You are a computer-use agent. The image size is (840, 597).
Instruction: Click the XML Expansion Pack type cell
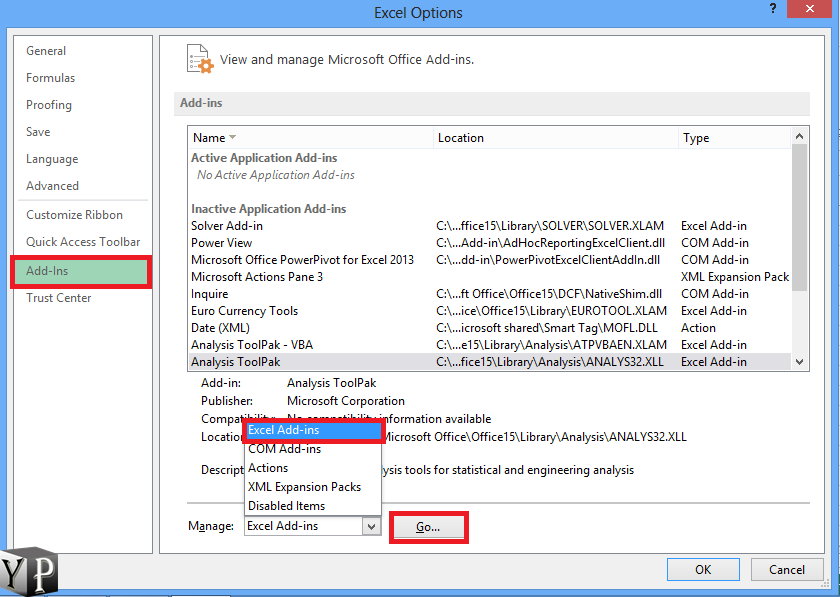(734, 277)
